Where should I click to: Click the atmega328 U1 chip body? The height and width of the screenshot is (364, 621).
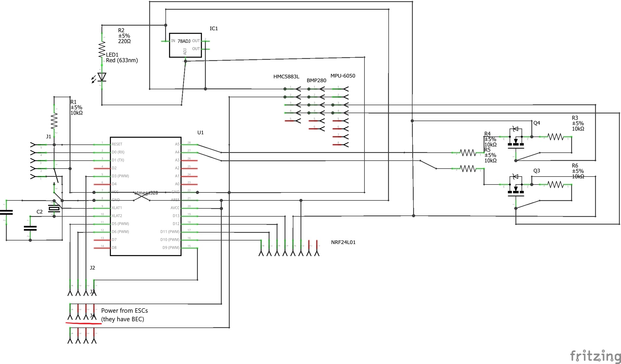coord(146,196)
